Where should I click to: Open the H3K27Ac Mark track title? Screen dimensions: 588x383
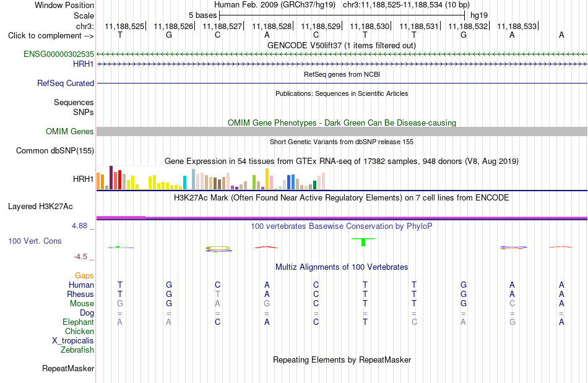tap(342, 197)
